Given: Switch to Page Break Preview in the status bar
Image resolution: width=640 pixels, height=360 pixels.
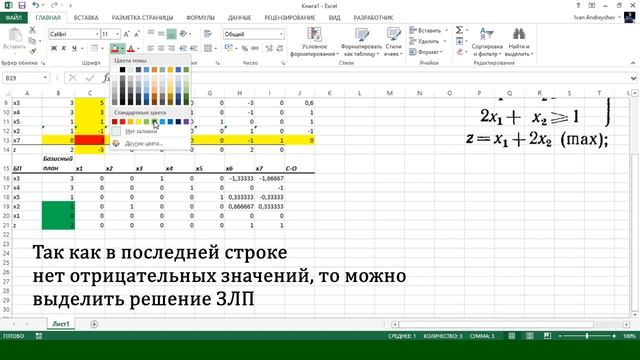Looking at the screenshot, I should click(x=547, y=336).
